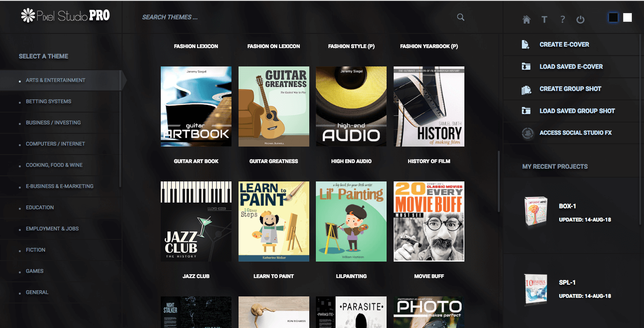The height and width of the screenshot is (328, 644).
Task: Choose the Fiction category
Action: [60, 250]
